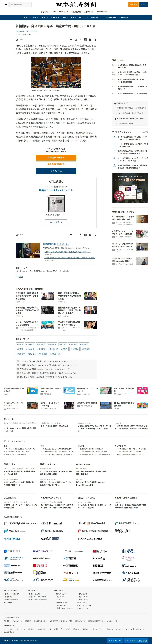Click 詳しく見る button
152x644 pixels.
(56, 222)
